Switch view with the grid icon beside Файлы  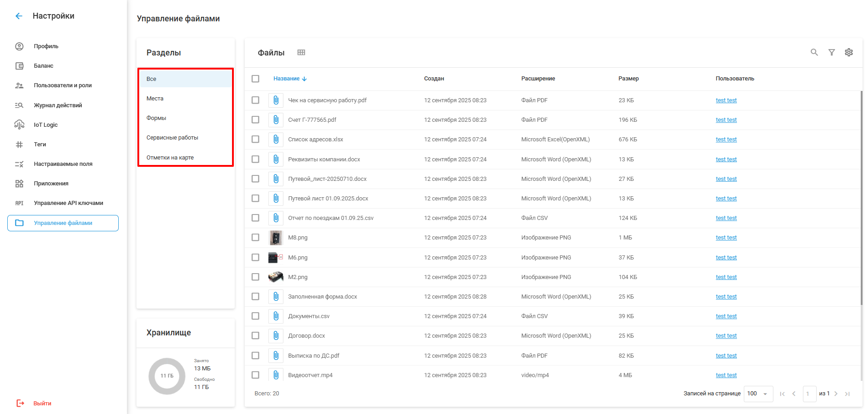click(x=301, y=52)
